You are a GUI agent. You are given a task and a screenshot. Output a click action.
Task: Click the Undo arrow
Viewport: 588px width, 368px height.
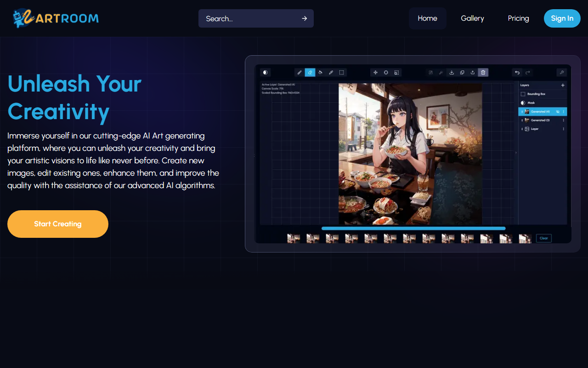(517, 72)
